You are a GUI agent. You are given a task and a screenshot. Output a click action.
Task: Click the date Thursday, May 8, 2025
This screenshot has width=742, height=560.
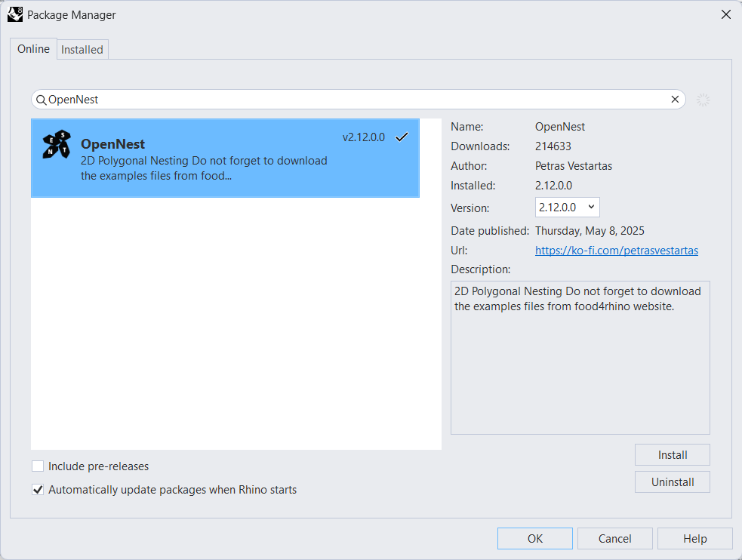(x=590, y=231)
